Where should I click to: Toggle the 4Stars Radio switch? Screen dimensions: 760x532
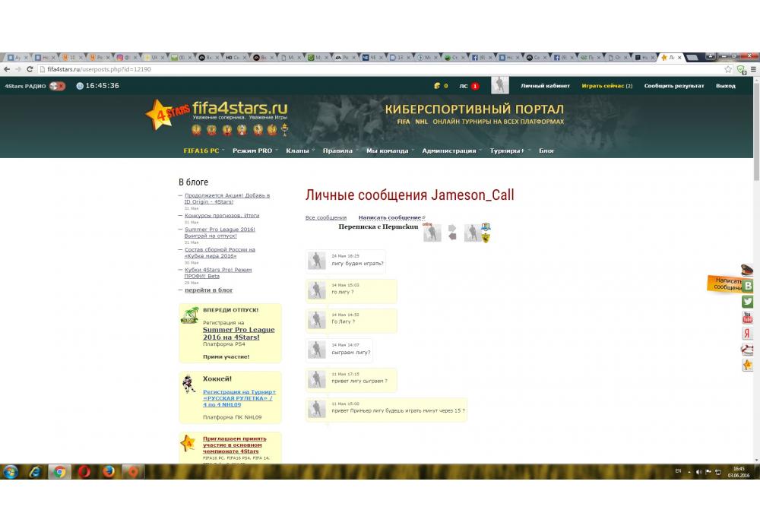click(x=57, y=86)
